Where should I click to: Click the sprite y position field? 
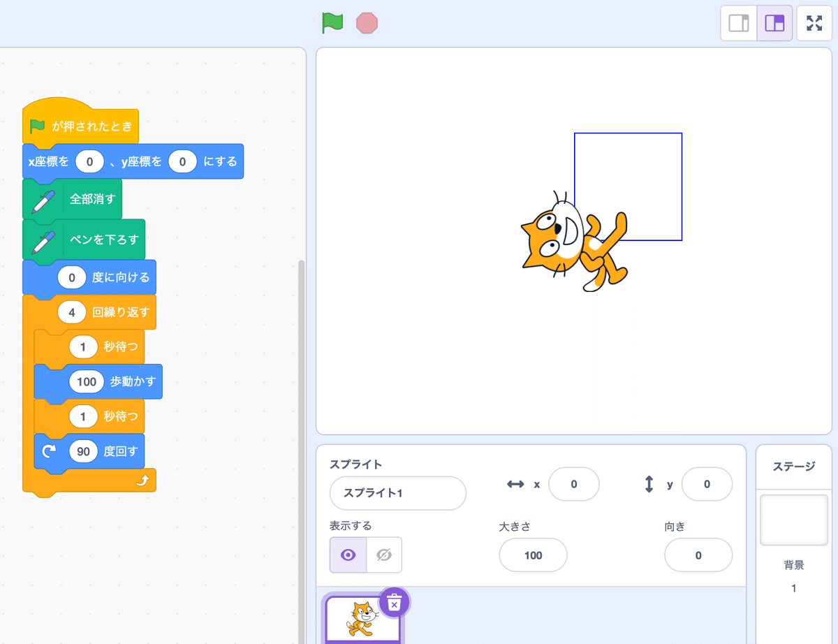pyautogui.click(x=707, y=484)
